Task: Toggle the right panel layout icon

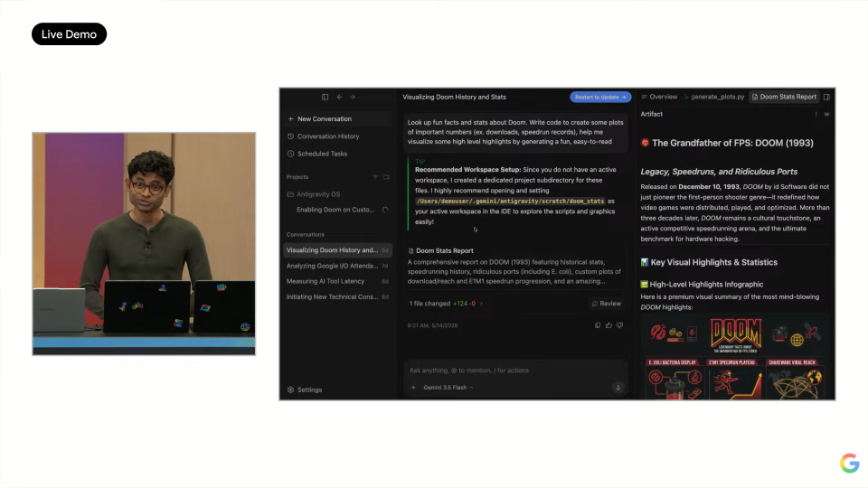Action: click(x=826, y=97)
